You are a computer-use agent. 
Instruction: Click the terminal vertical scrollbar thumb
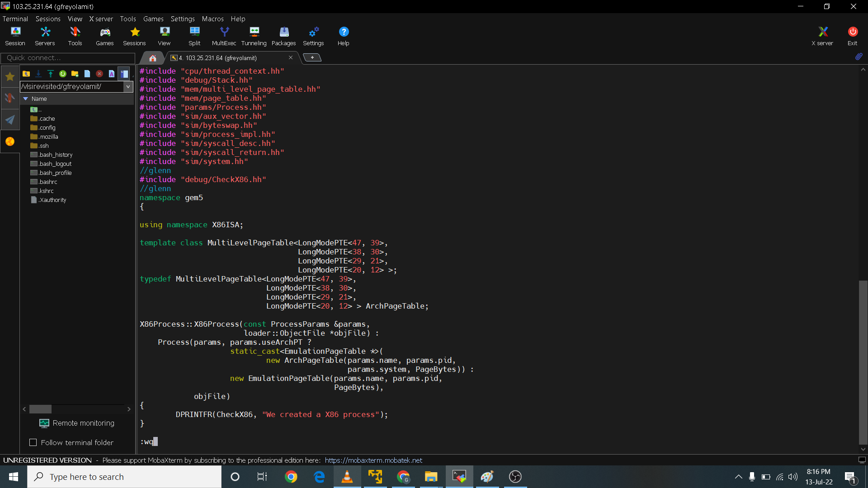click(863, 361)
